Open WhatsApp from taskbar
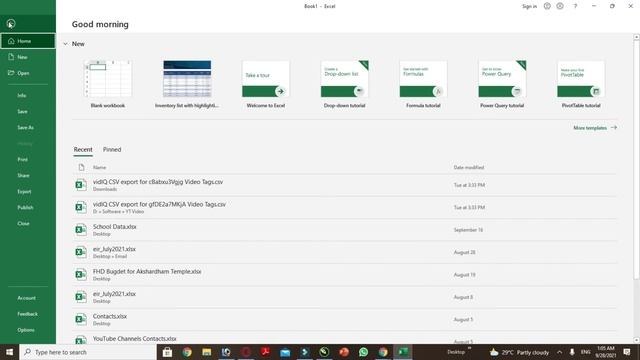The image size is (640, 360). click(x=363, y=352)
